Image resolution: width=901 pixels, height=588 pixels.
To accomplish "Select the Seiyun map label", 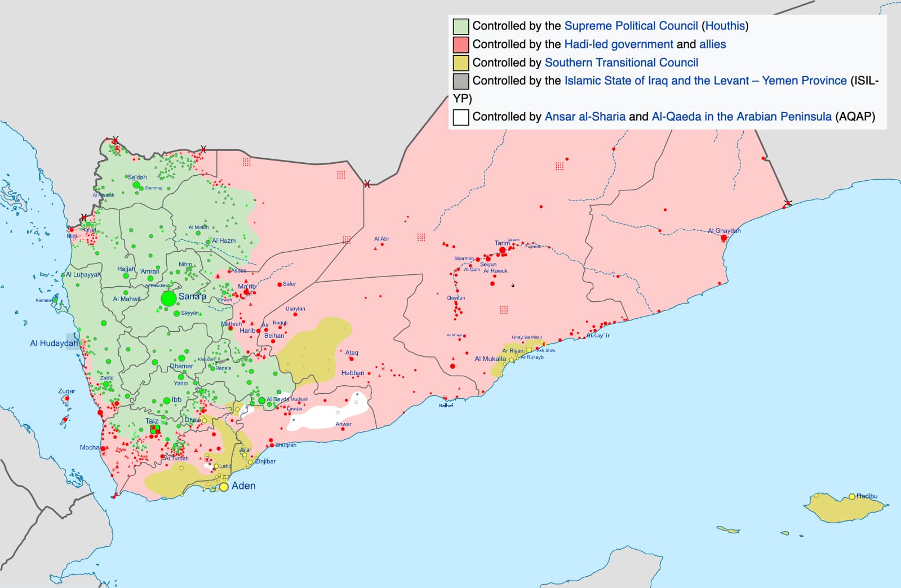I will click(489, 264).
